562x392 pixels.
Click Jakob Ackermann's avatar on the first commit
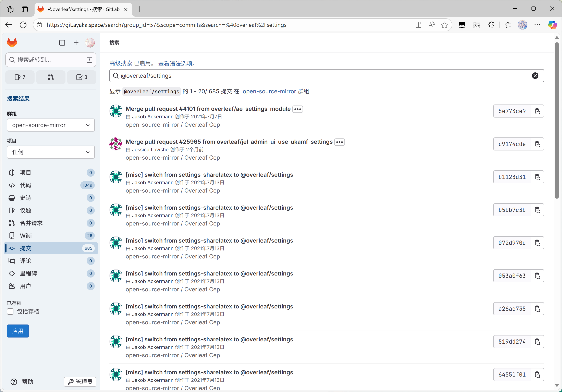pos(116,111)
